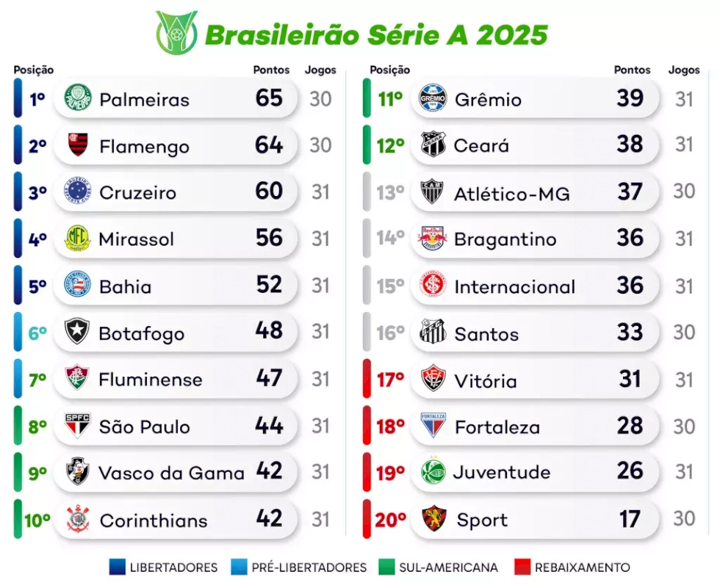
Task: Click the Internacional club crest
Action: 433,286
